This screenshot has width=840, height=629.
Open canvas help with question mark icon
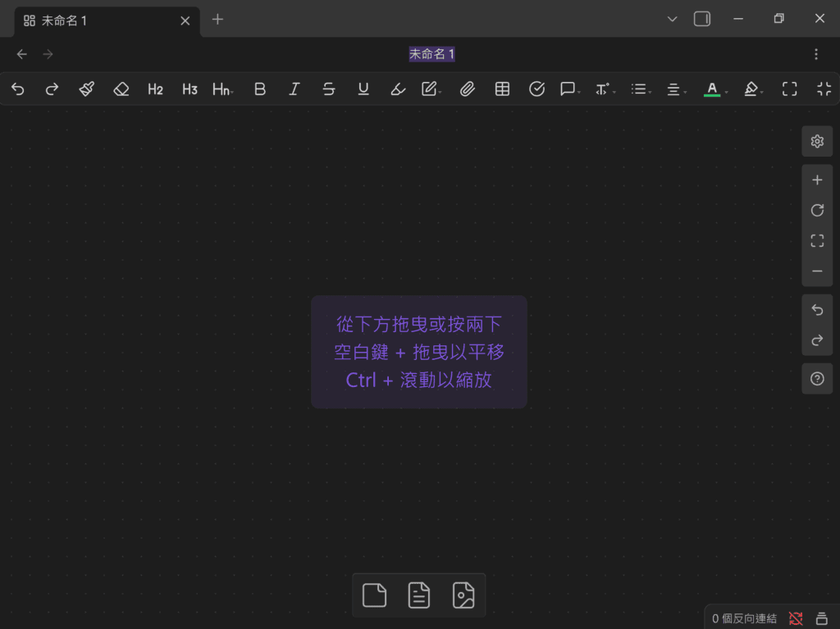click(816, 379)
